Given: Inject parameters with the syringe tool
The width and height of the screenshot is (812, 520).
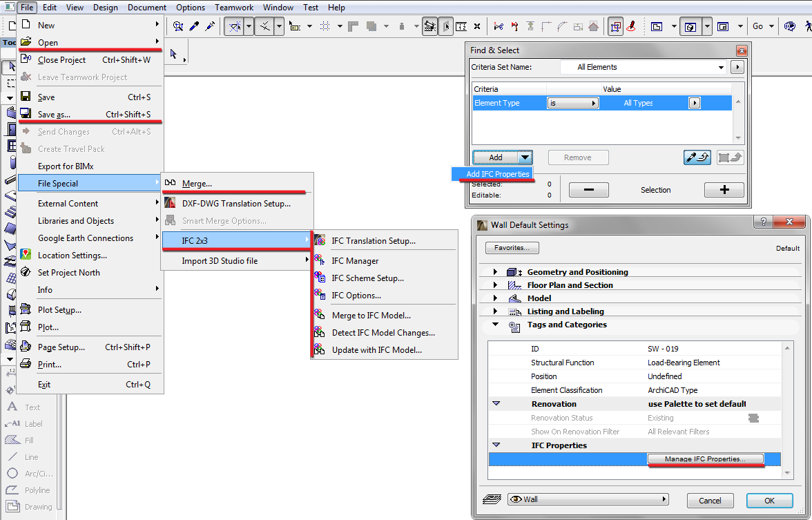Looking at the screenshot, I should tap(210, 26).
